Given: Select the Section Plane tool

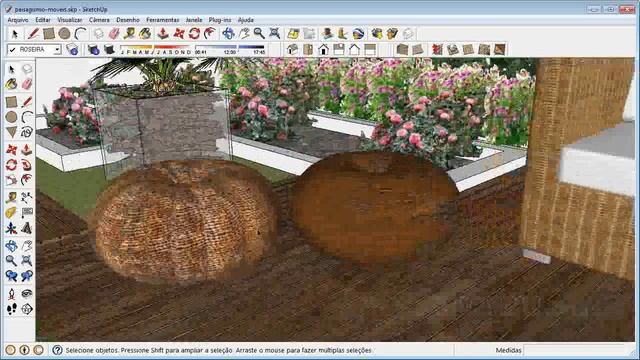Looking at the screenshot, I should [27, 309].
